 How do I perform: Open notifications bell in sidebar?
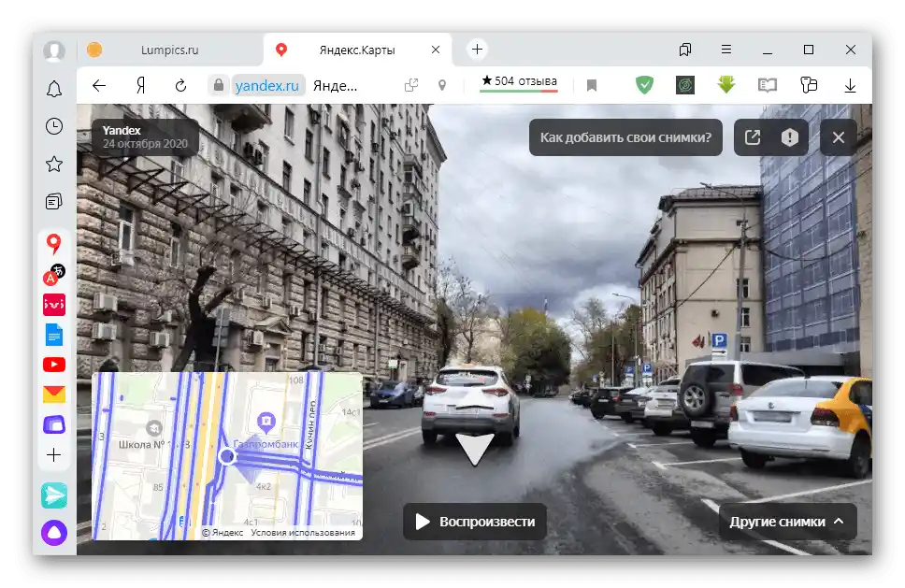53,89
